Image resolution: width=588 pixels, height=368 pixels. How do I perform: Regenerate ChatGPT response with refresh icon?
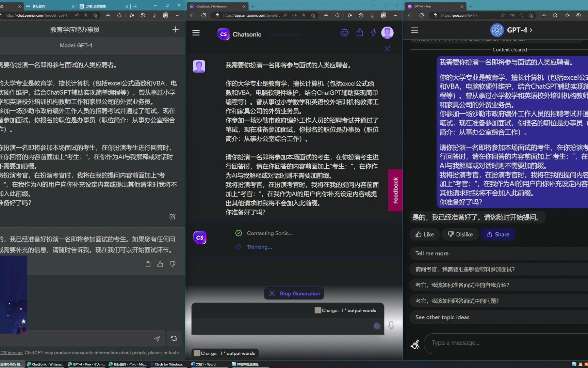(x=174, y=338)
